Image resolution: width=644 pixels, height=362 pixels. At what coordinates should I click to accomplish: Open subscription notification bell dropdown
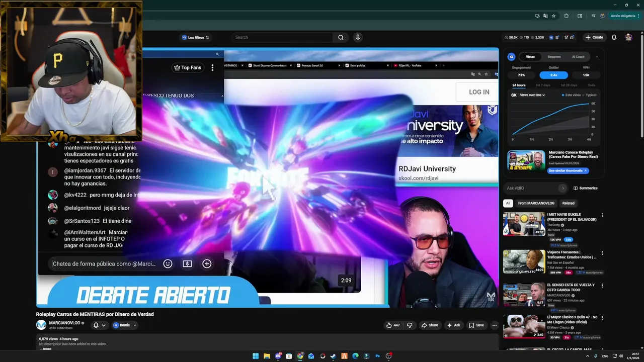coord(99,325)
